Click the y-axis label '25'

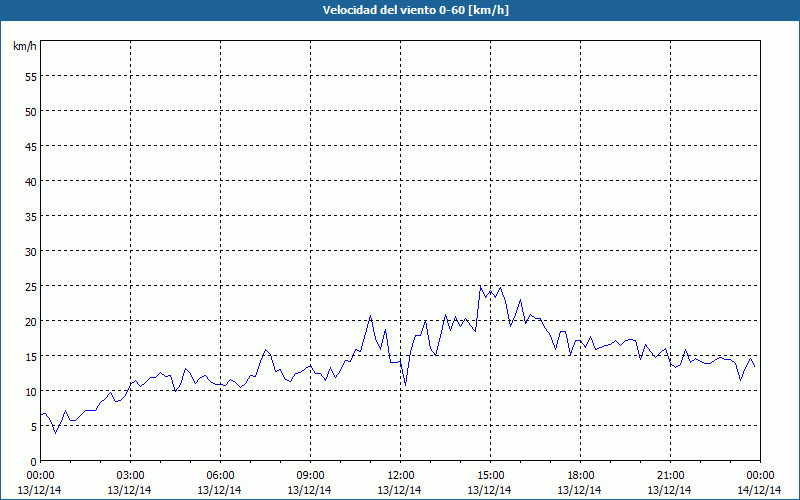point(31,287)
